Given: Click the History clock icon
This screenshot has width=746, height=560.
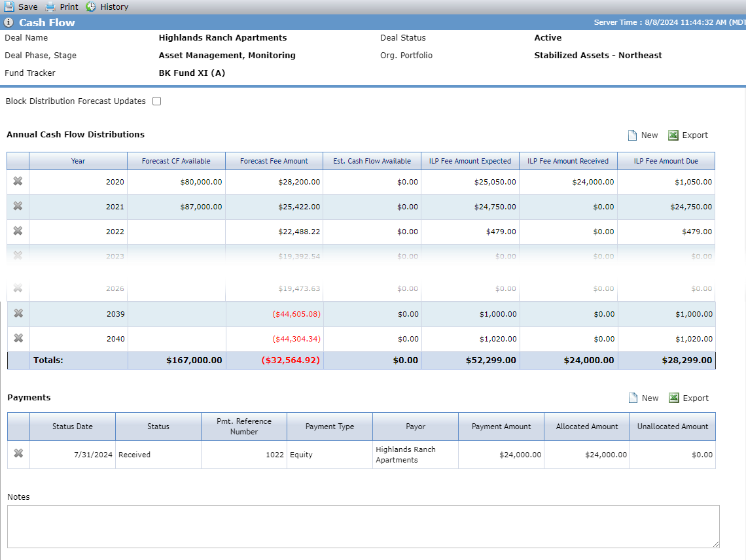Looking at the screenshot, I should (x=91, y=7).
